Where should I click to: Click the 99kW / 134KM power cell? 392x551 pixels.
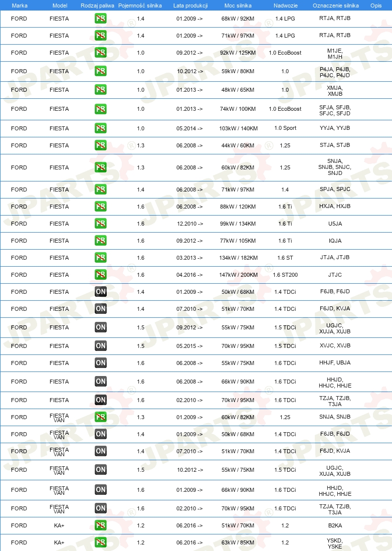pyautogui.click(x=238, y=224)
